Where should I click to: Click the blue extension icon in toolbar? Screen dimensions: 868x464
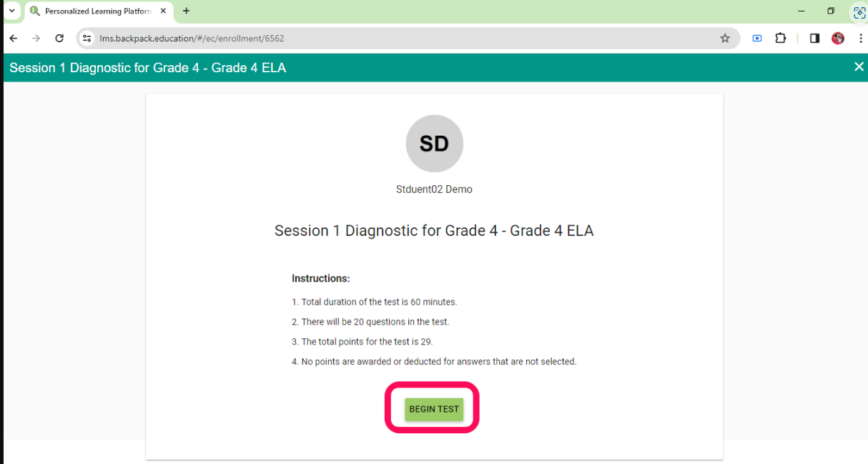pos(757,39)
